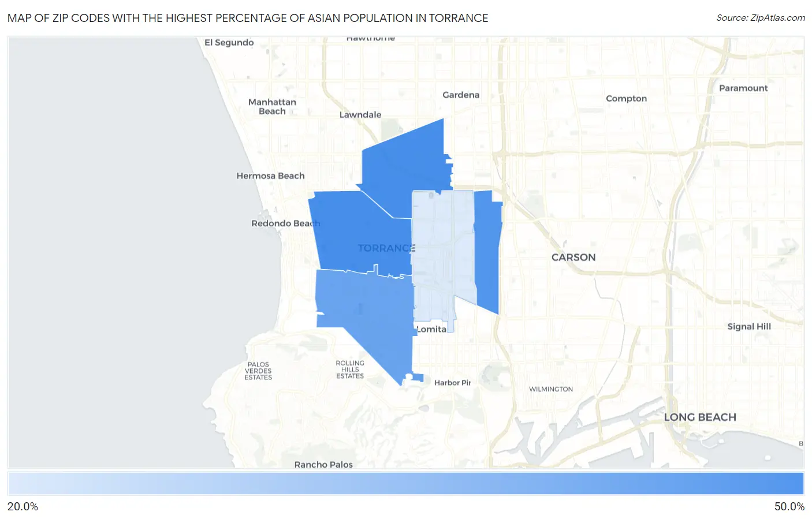Click the TORRANCE label on the map
812x519 pixels.
coord(386,248)
